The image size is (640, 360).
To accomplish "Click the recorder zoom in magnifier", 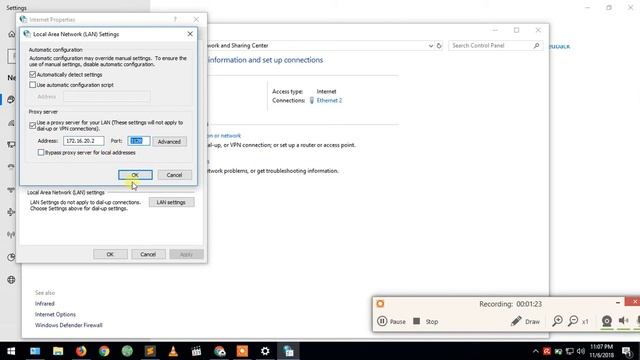I will [x=557, y=321].
